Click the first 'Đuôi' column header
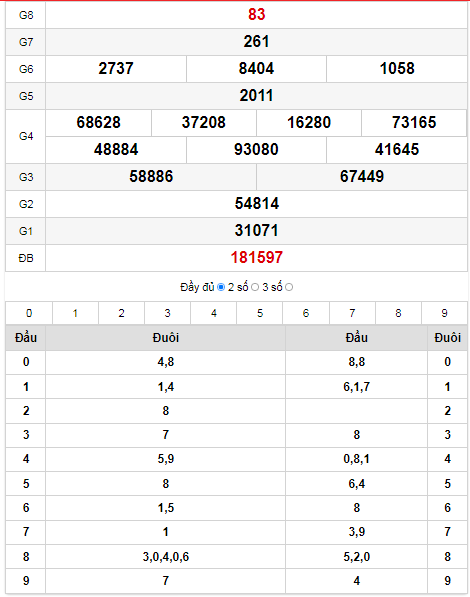 166,338
